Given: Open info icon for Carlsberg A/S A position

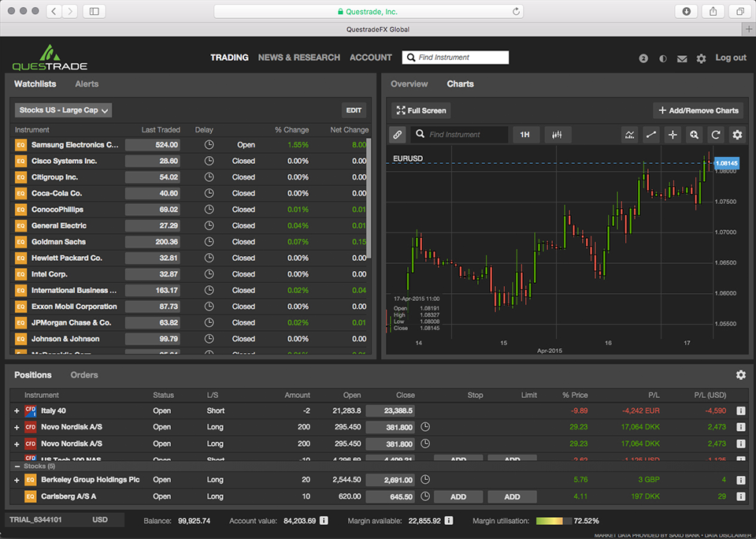Looking at the screenshot, I should click(740, 496).
